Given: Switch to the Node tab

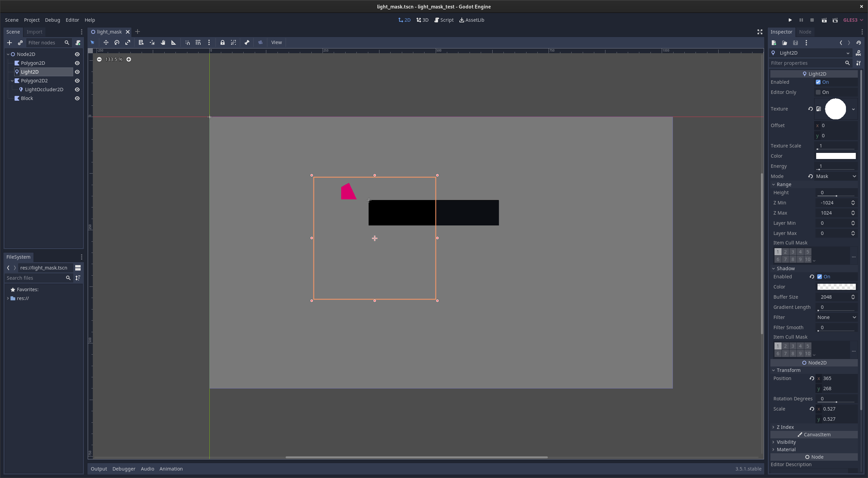Looking at the screenshot, I should tap(805, 32).
